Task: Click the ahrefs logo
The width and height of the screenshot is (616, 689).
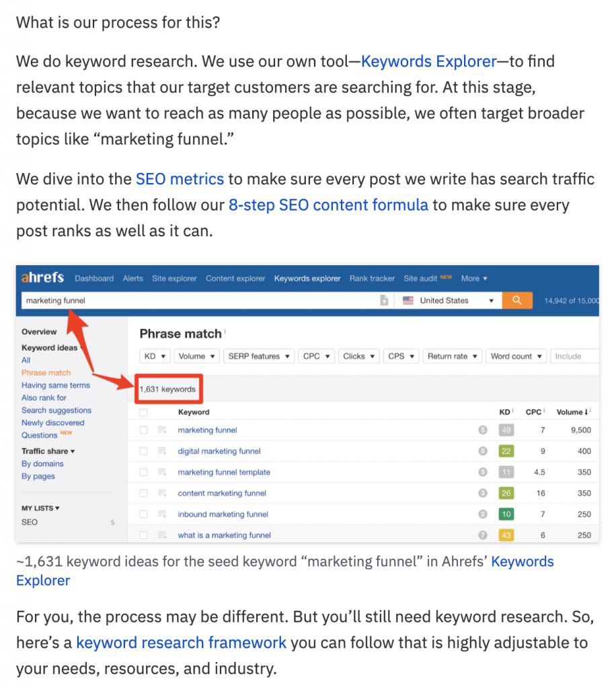Action: (42, 277)
